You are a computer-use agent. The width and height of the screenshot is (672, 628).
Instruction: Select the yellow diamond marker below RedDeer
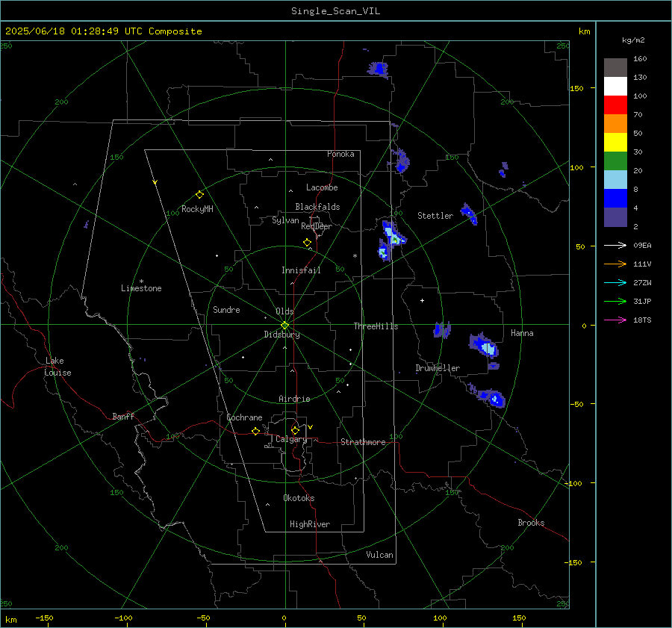pyautogui.click(x=307, y=243)
